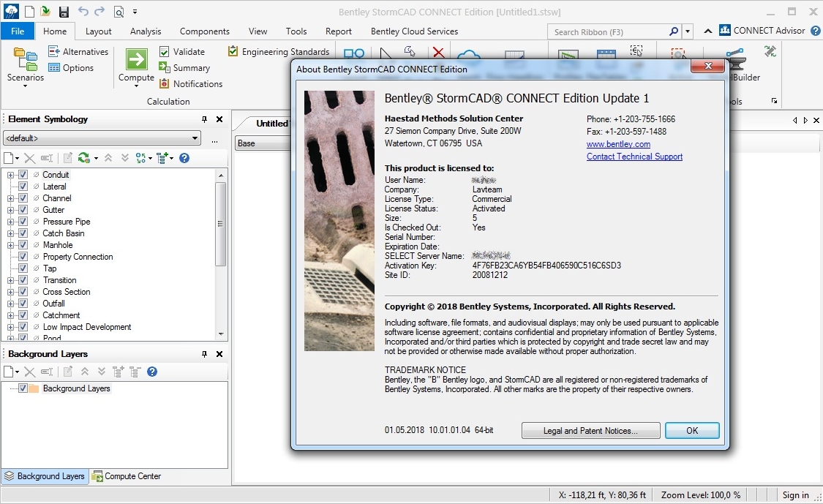Expand the Pressure Pipe tree node
Image resolution: width=823 pixels, height=504 pixels.
[10, 222]
